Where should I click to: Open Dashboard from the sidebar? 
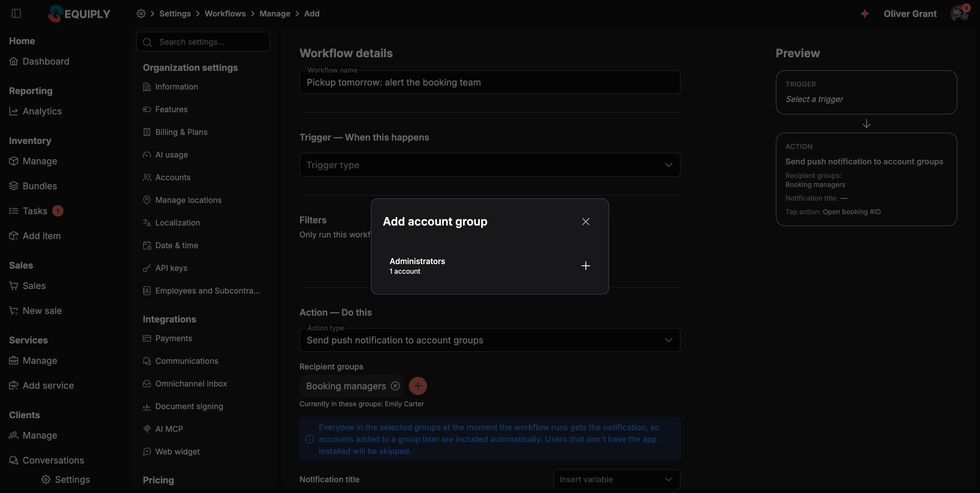coord(39,61)
